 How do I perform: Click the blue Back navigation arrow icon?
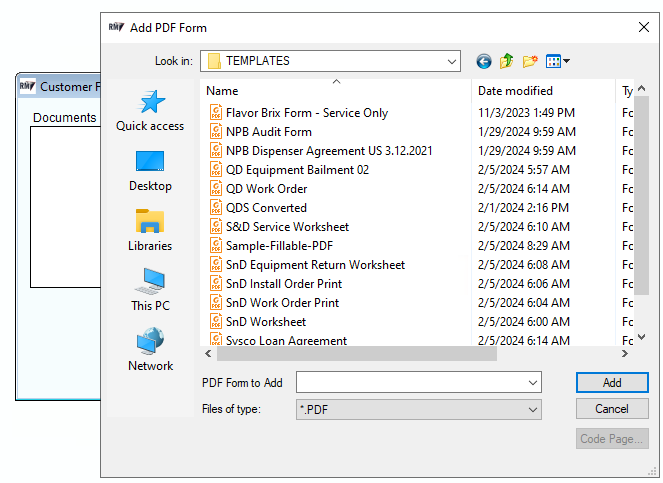pyautogui.click(x=483, y=62)
